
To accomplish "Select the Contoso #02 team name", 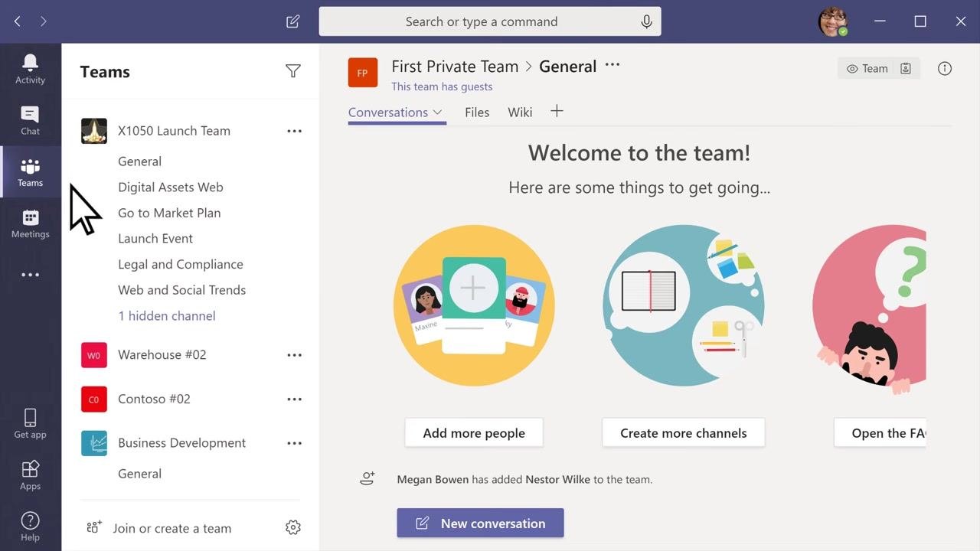I will click(154, 399).
